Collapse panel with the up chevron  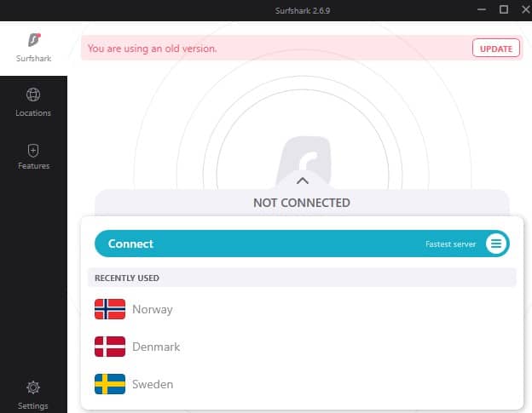tap(303, 181)
